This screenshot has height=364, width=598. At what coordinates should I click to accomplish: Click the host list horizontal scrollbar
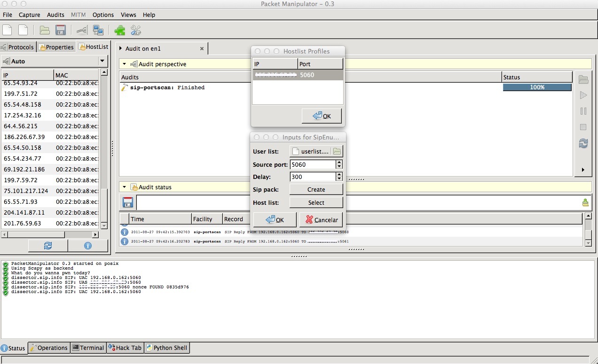point(49,234)
